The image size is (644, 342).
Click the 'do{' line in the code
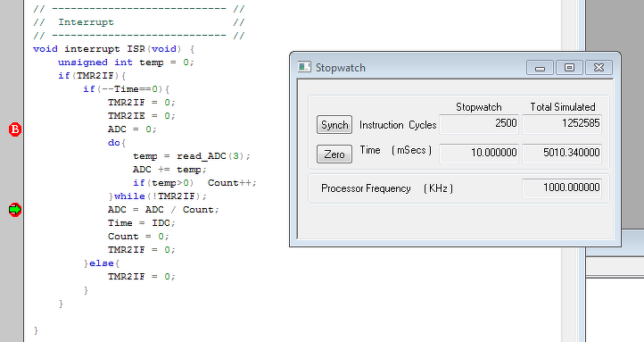[117, 143]
